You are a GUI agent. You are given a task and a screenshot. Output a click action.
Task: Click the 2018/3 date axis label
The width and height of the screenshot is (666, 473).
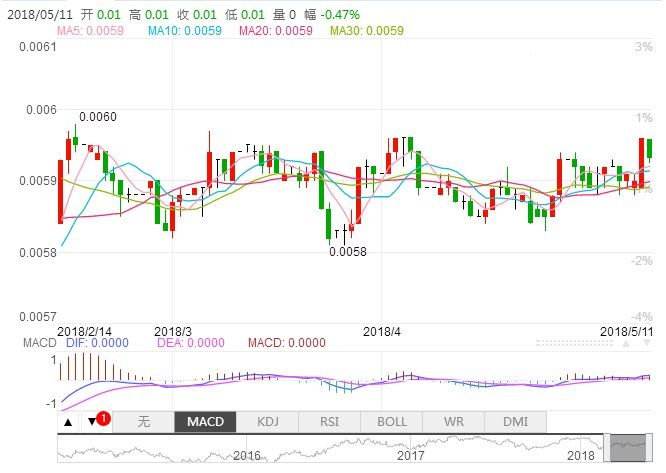click(173, 332)
